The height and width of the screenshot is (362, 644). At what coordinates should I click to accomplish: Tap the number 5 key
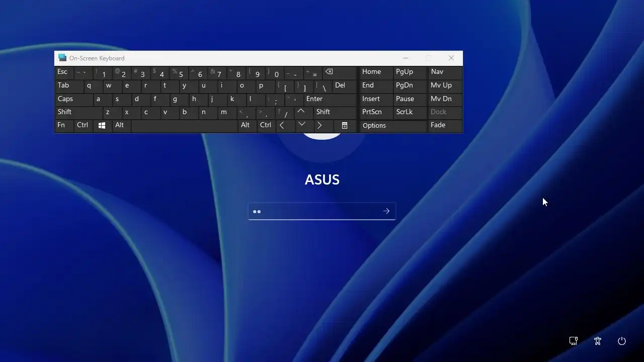pos(179,72)
